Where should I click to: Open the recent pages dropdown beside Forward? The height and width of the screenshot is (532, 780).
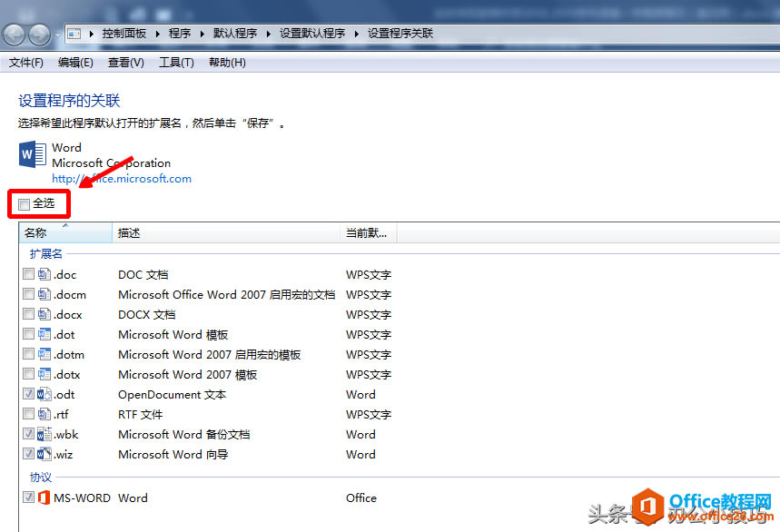tap(58, 34)
